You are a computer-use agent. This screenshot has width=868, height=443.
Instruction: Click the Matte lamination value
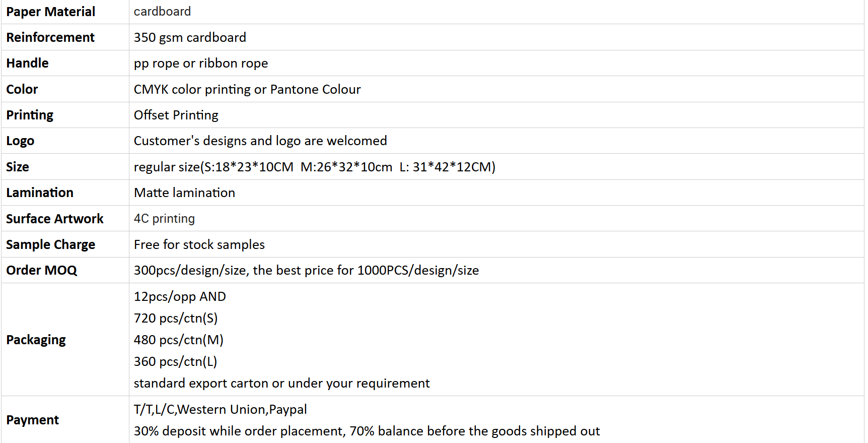(184, 193)
